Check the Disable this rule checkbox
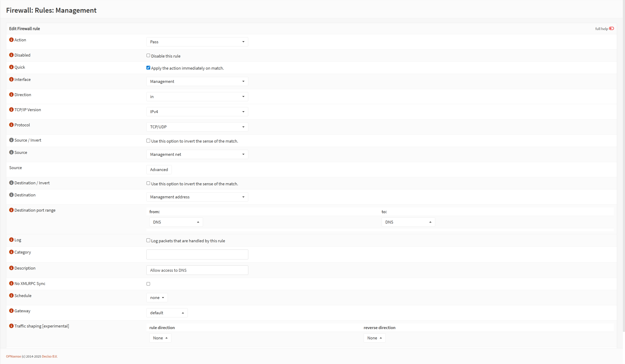Screen dimensions: 625x364 tap(148, 56)
